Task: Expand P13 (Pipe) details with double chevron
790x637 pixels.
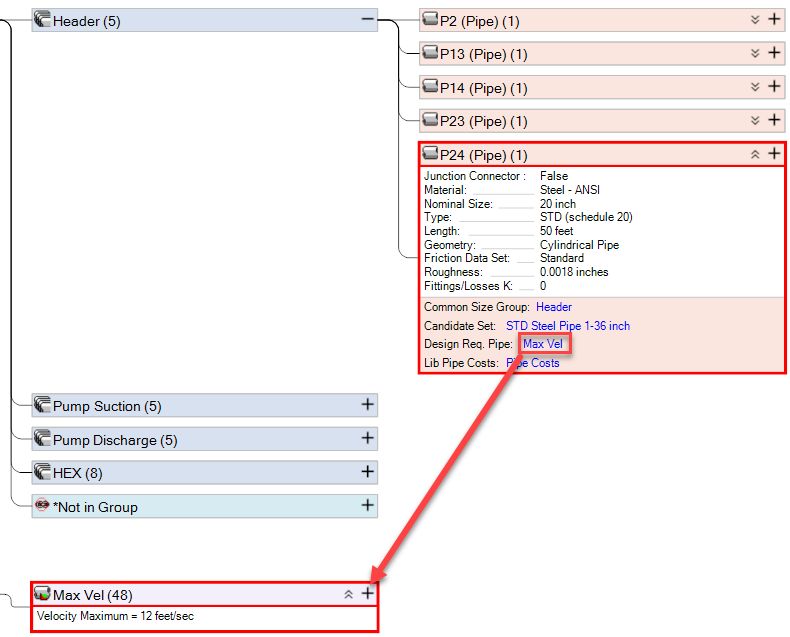Action: [x=755, y=53]
